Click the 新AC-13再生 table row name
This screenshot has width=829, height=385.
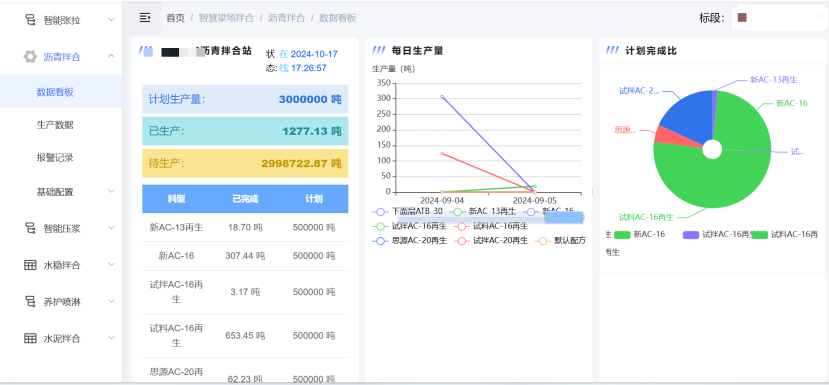pyautogui.click(x=177, y=227)
